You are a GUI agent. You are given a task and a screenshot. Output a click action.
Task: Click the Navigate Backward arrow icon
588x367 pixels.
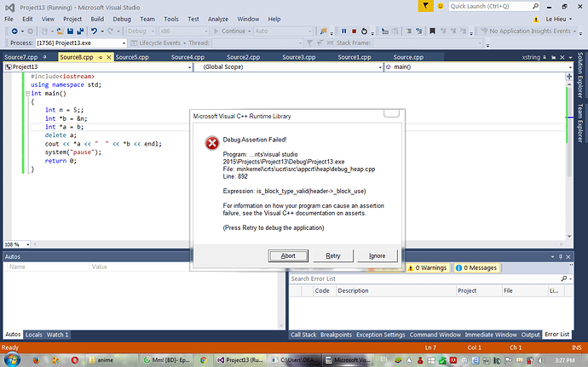pyautogui.click(x=14, y=32)
